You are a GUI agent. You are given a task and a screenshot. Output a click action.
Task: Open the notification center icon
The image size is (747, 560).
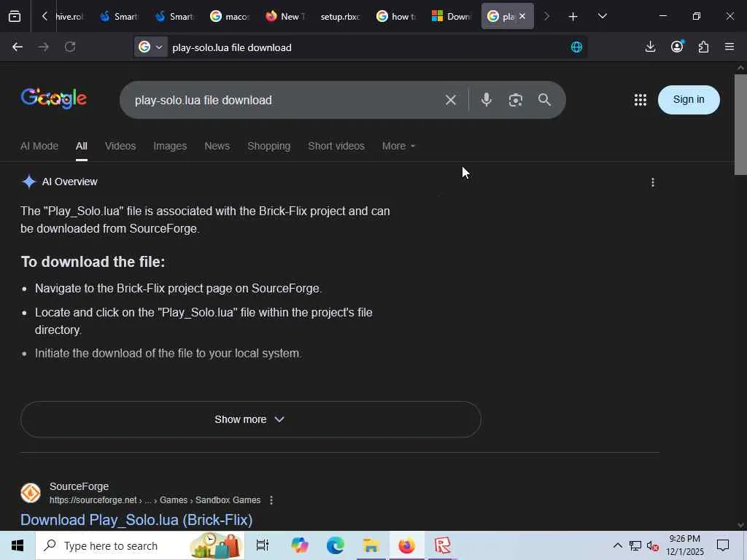[723, 545]
